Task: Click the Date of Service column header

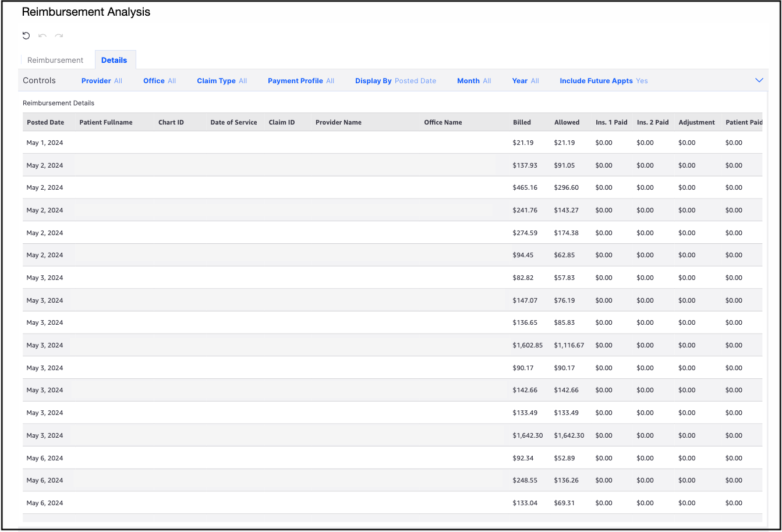Action: click(x=233, y=122)
